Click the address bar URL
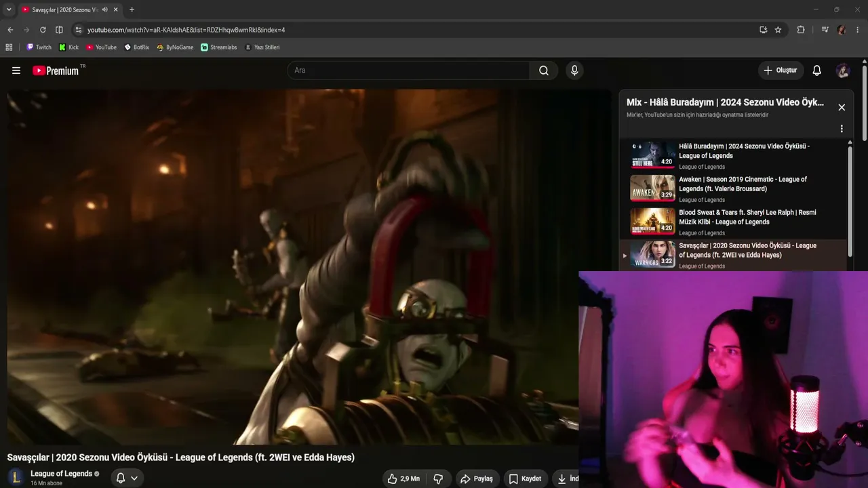 click(x=186, y=30)
